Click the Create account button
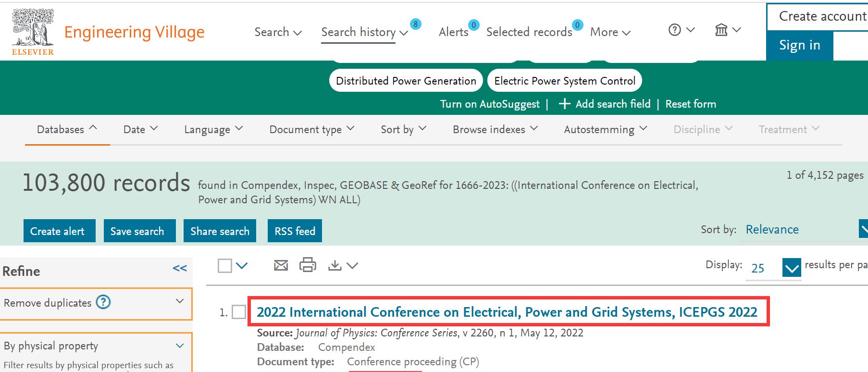Screen dimensions: 868x372 818,17
